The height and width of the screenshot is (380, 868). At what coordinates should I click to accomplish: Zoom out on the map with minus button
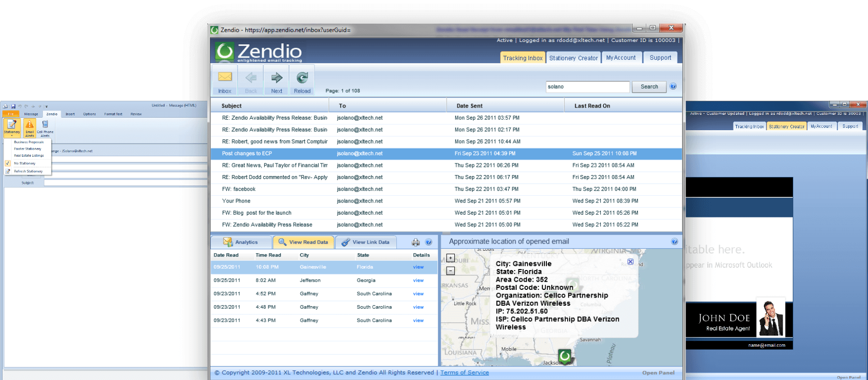[x=450, y=271]
